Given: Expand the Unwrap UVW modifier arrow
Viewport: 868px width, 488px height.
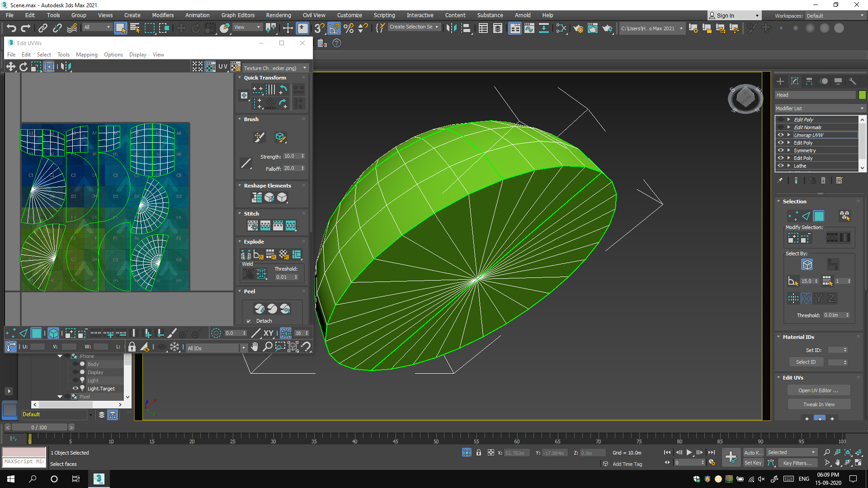Looking at the screenshot, I should pyautogui.click(x=789, y=135).
